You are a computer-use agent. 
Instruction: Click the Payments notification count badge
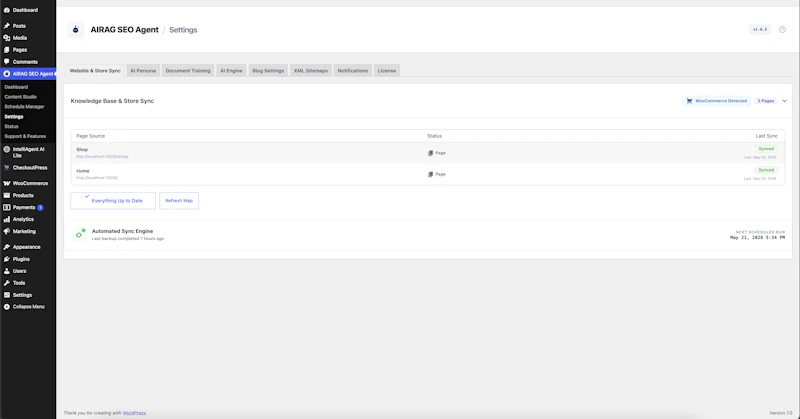point(40,208)
